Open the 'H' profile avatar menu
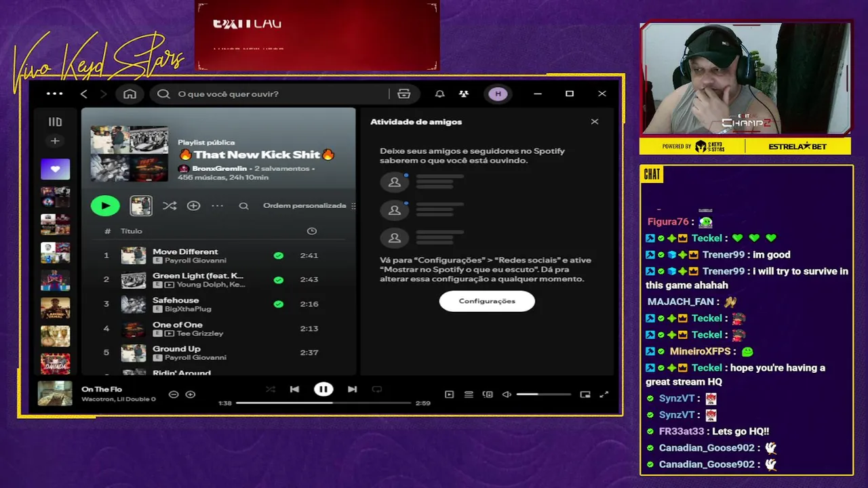The width and height of the screenshot is (868, 488). click(498, 94)
